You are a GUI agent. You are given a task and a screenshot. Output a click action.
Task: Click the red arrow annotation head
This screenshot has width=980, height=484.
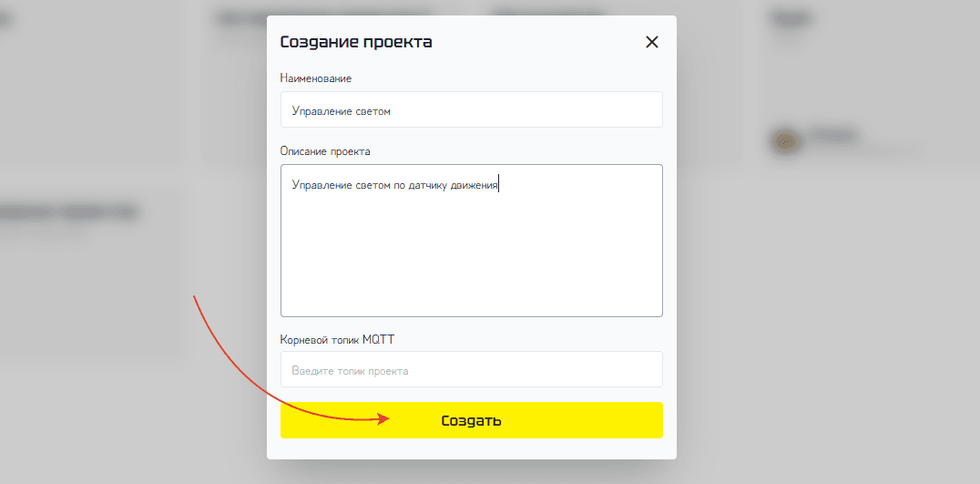385,419
